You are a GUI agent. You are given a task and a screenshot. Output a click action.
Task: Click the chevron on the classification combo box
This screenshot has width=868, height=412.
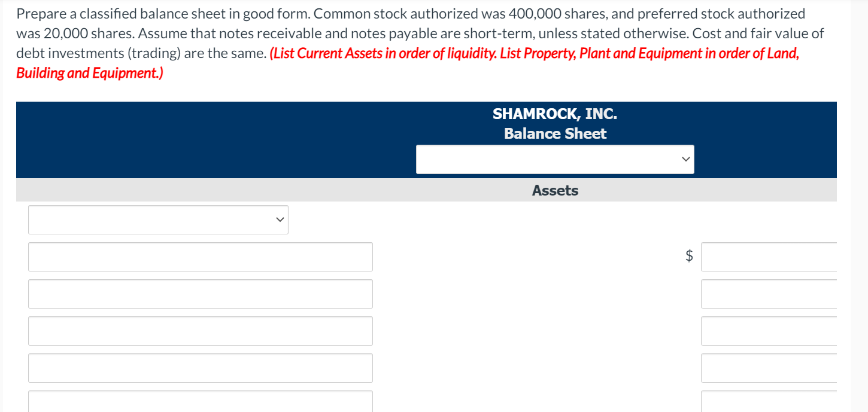pyautogui.click(x=279, y=219)
